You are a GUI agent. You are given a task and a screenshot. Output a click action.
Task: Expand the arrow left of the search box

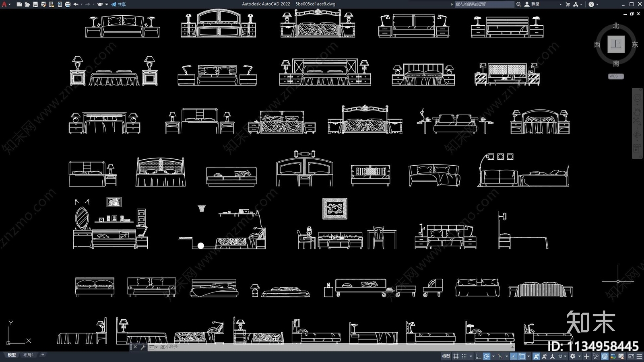tap(452, 4)
